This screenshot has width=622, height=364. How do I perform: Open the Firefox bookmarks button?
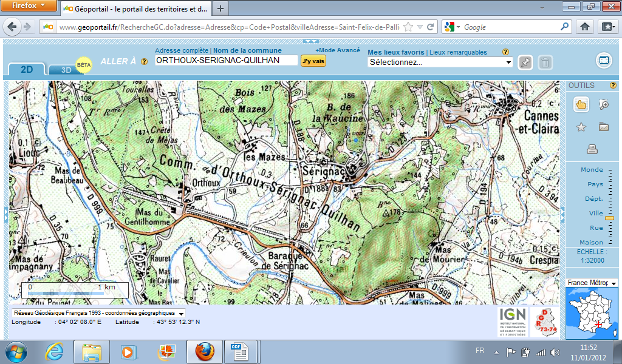coord(607,27)
